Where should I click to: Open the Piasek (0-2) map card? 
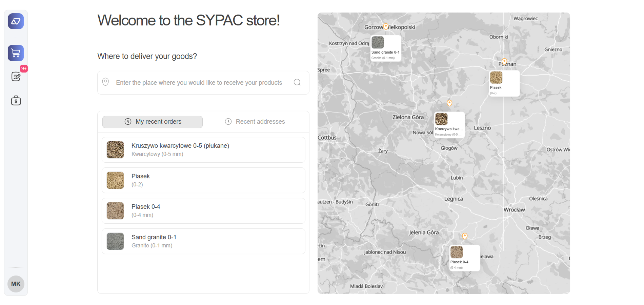tap(504, 83)
